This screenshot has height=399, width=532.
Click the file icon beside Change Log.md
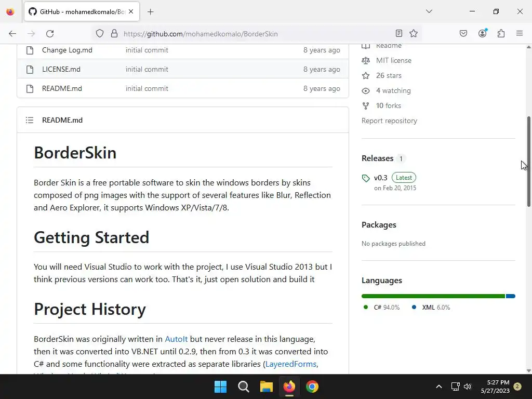pyautogui.click(x=30, y=50)
